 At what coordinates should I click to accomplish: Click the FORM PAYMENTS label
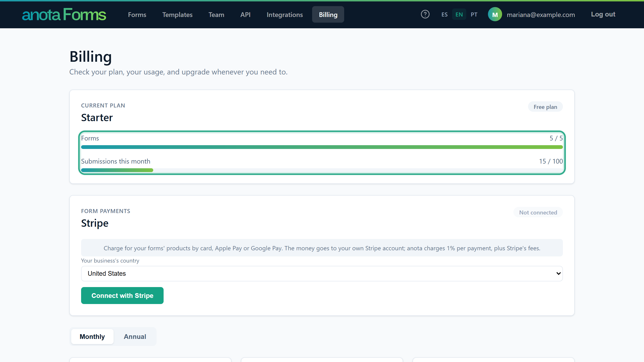(106, 211)
